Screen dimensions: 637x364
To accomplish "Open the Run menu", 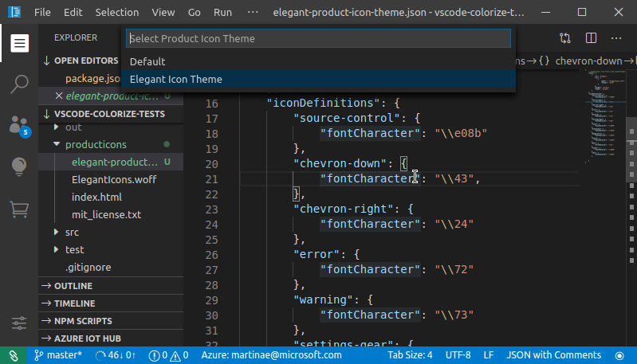I will click(223, 13).
